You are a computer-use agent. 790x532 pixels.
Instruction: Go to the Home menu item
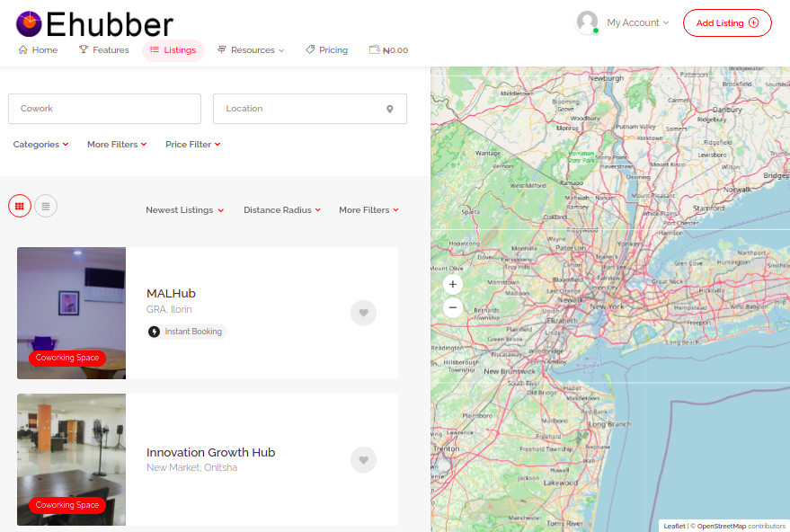38,50
